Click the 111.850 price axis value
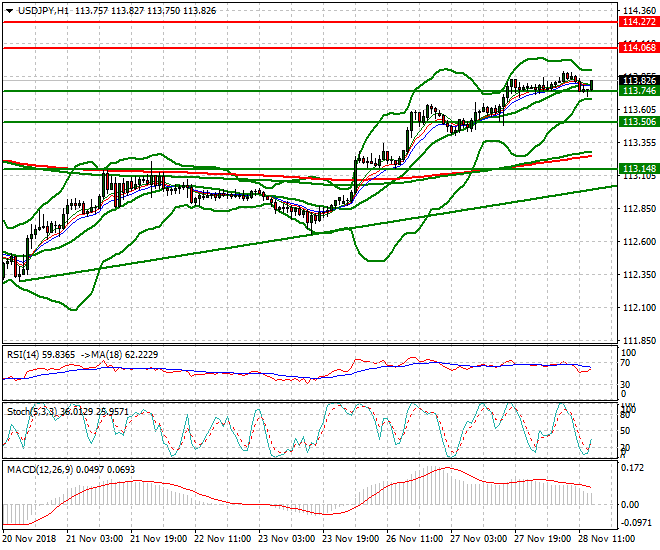660x550 pixels. (x=639, y=340)
